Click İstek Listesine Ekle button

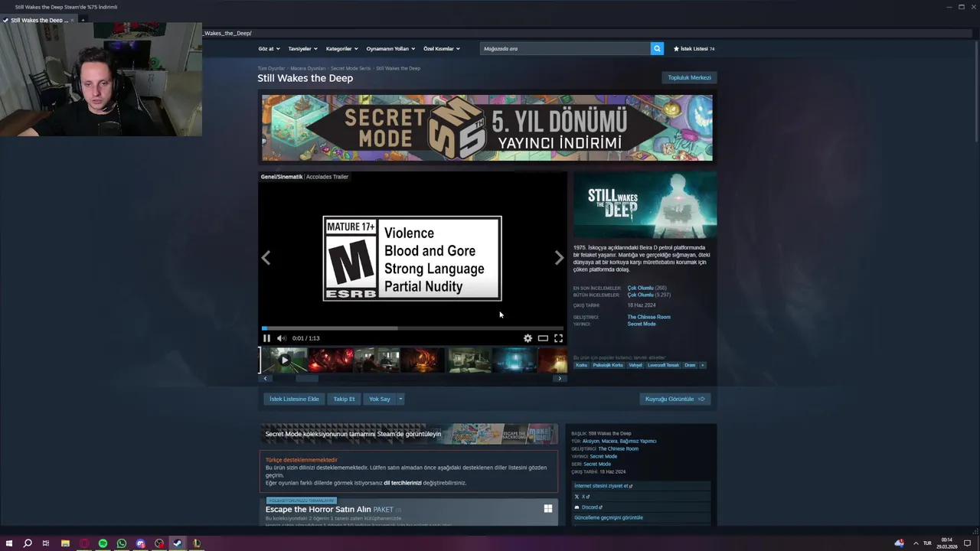[294, 399]
